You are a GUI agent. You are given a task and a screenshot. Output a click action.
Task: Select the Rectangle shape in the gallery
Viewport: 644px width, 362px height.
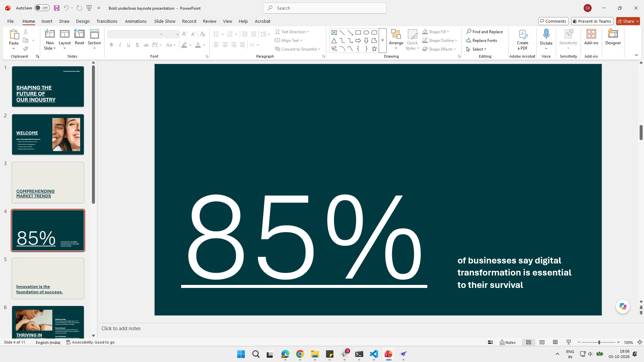pyautogui.click(x=358, y=33)
